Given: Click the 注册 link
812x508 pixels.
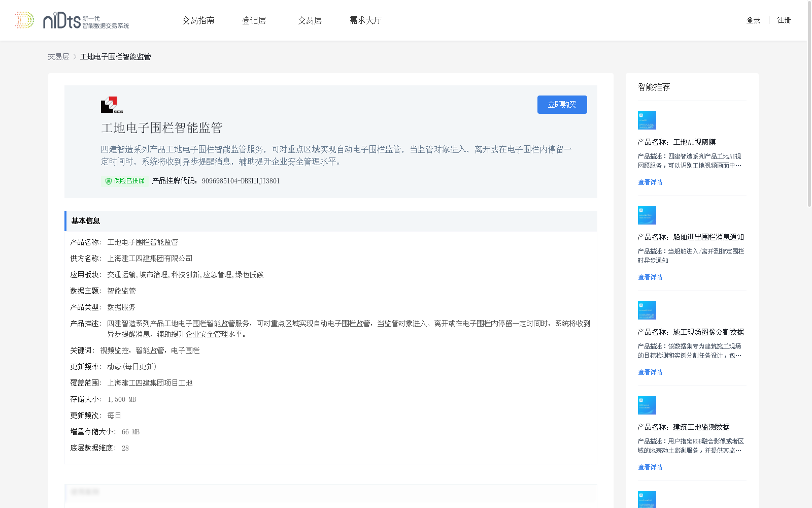Looking at the screenshot, I should tap(784, 20).
